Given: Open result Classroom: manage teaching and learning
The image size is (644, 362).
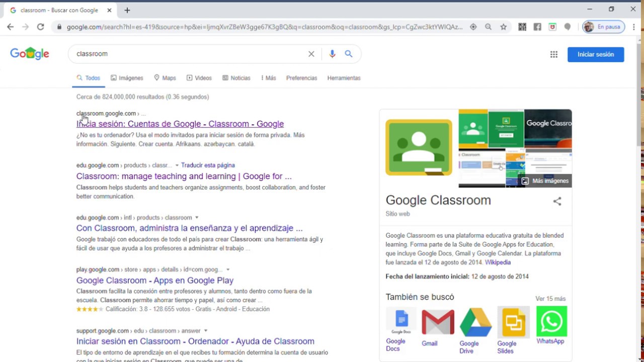Looking at the screenshot, I should click(x=184, y=176).
